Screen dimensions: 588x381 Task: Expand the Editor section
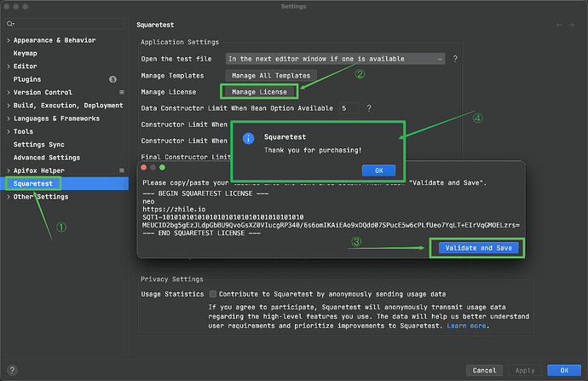click(x=9, y=66)
